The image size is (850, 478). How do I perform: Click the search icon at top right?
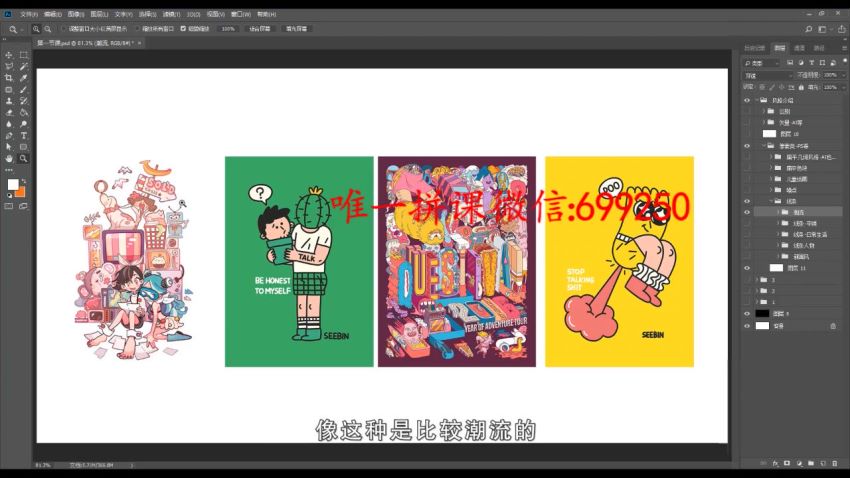point(808,29)
